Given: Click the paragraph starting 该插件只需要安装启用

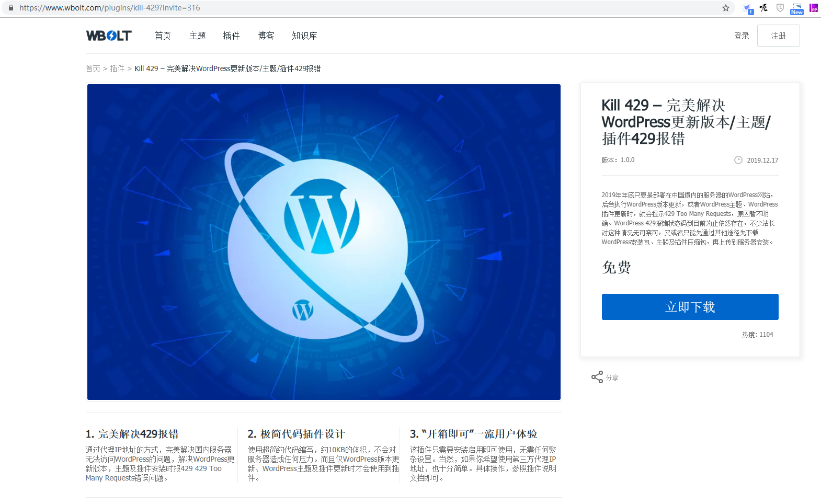Looking at the screenshot, I should tap(483, 464).
